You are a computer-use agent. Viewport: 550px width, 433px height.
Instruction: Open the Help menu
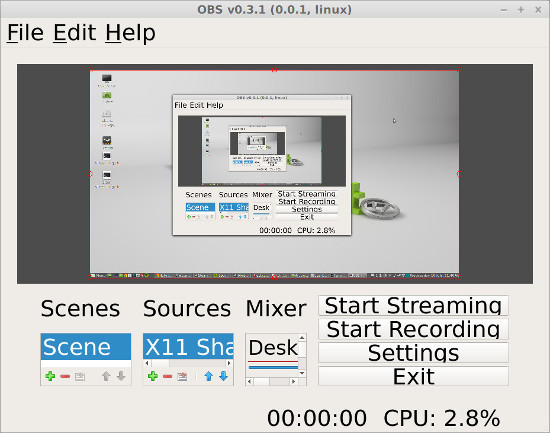pyautogui.click(x=130, y=33)
